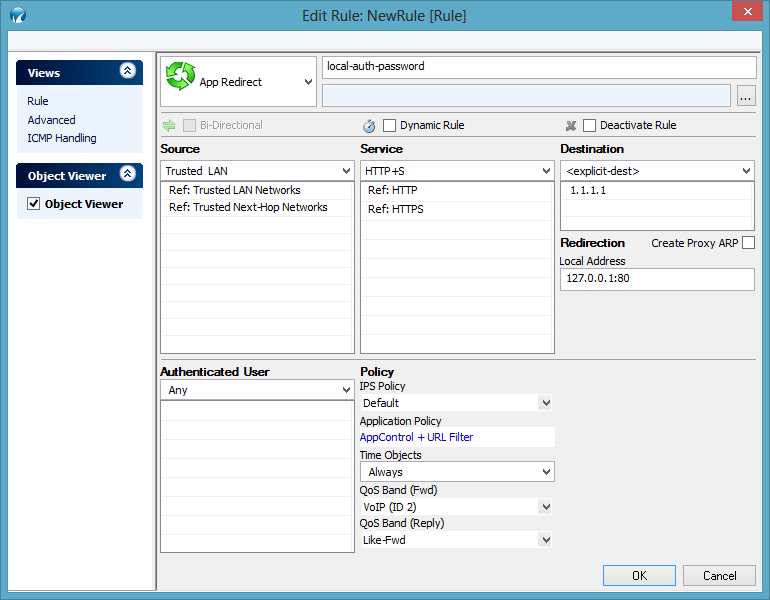Open the Service HTTP+S dropdown
The height and width of the screenshot is (600, 770).
(x=546, y=171)
